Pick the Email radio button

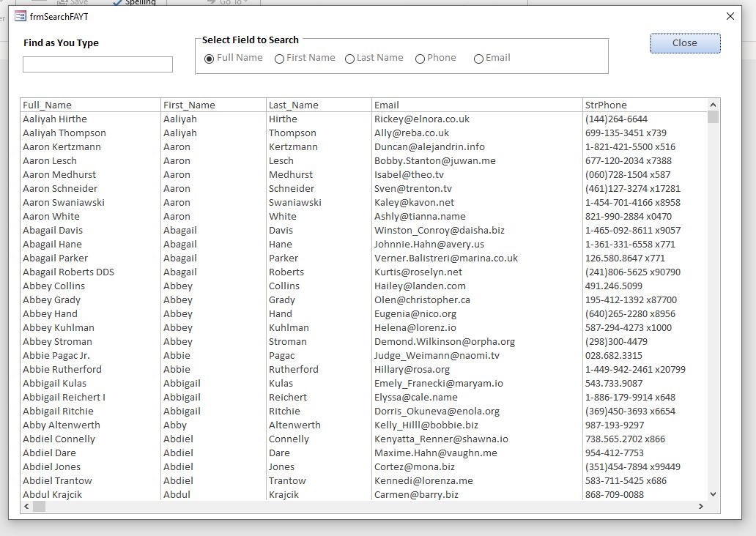(478, 59)
